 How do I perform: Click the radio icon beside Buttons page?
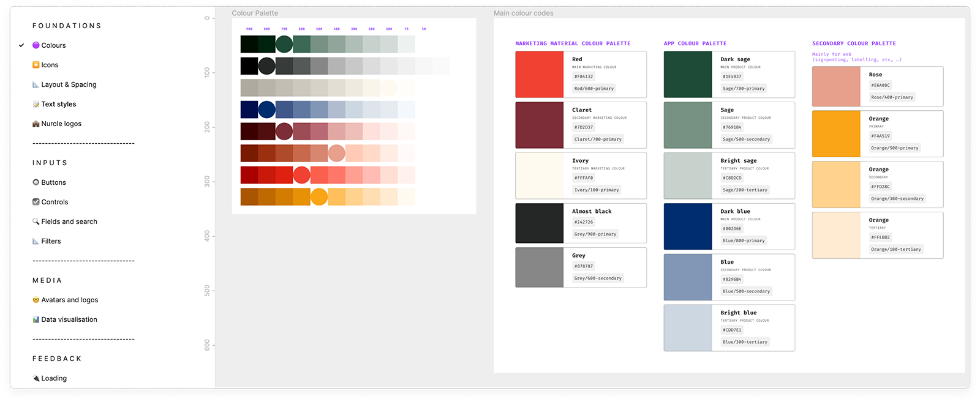pos(36,182)
